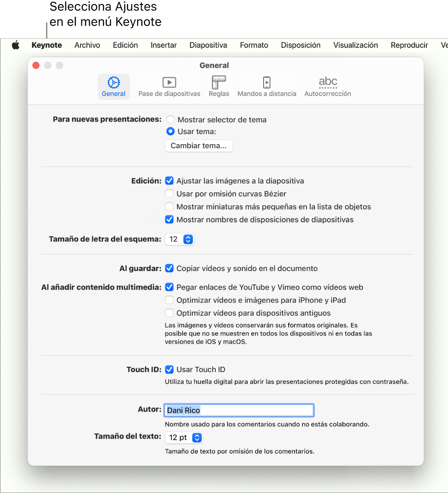Open the Keynote menu
This screenshot has width=448, height=493.
pyautogui.click(x=46, y=45)
